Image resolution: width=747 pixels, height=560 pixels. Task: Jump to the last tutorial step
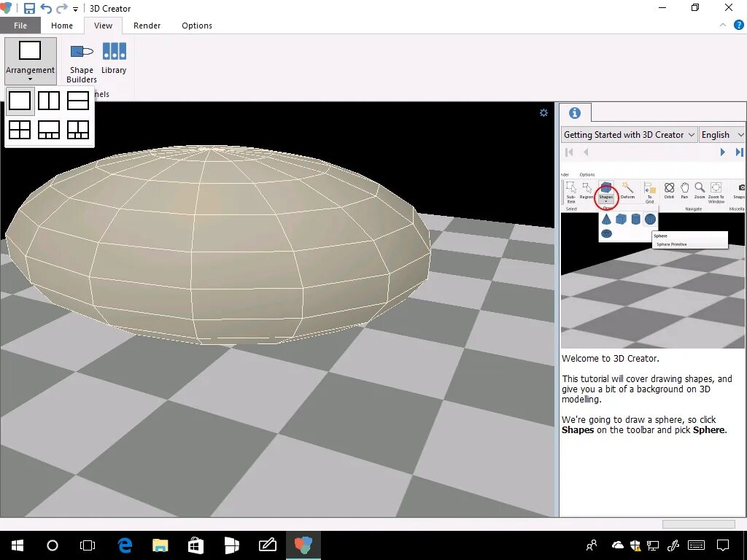point(739,152)
